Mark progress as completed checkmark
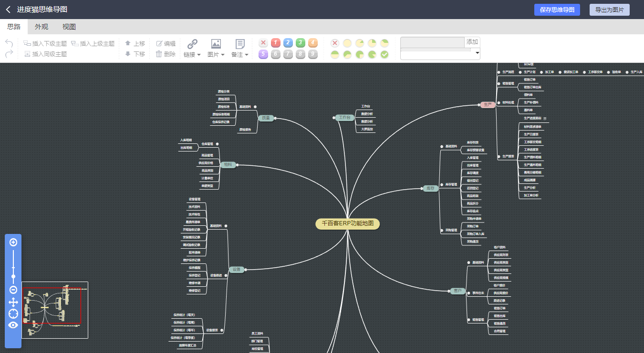The image size is (644, 353). pos(384,55)
